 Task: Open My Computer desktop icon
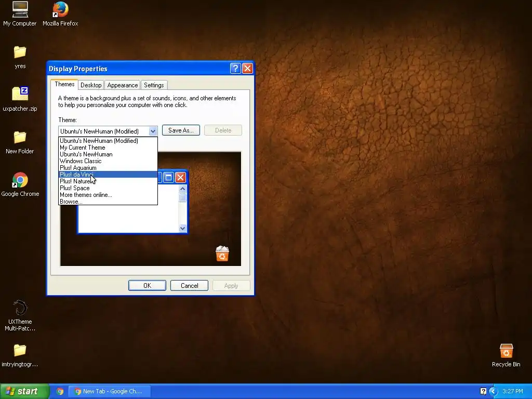[x=20, y=14]
